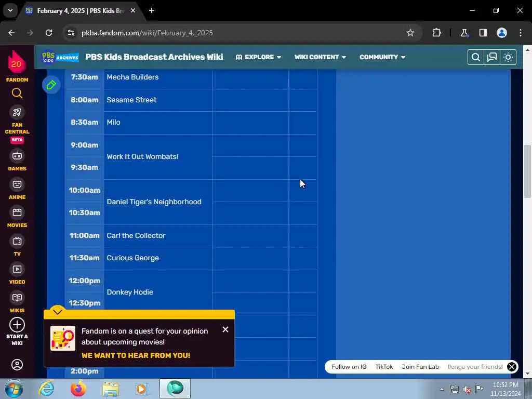View site information icon in address bar
The width and height of the screenshot is (532, 399).
[x=71, y=33]
